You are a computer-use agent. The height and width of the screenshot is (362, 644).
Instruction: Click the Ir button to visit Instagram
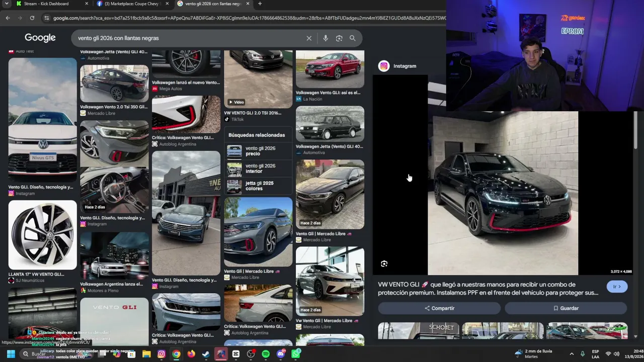tap(617, 287)
